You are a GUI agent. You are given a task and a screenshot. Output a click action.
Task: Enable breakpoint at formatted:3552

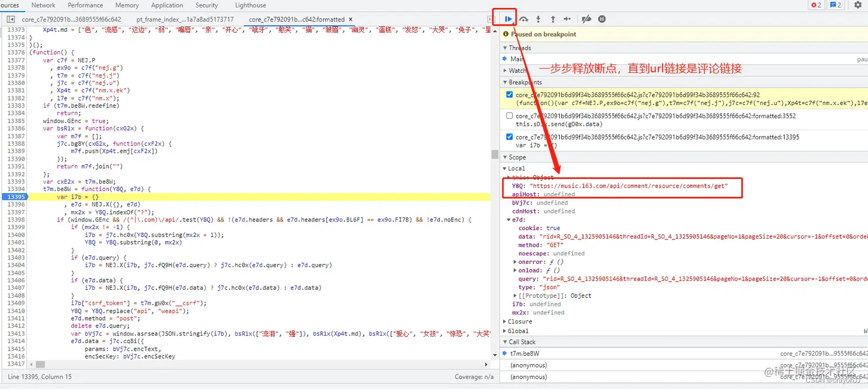tap(509, 116)
